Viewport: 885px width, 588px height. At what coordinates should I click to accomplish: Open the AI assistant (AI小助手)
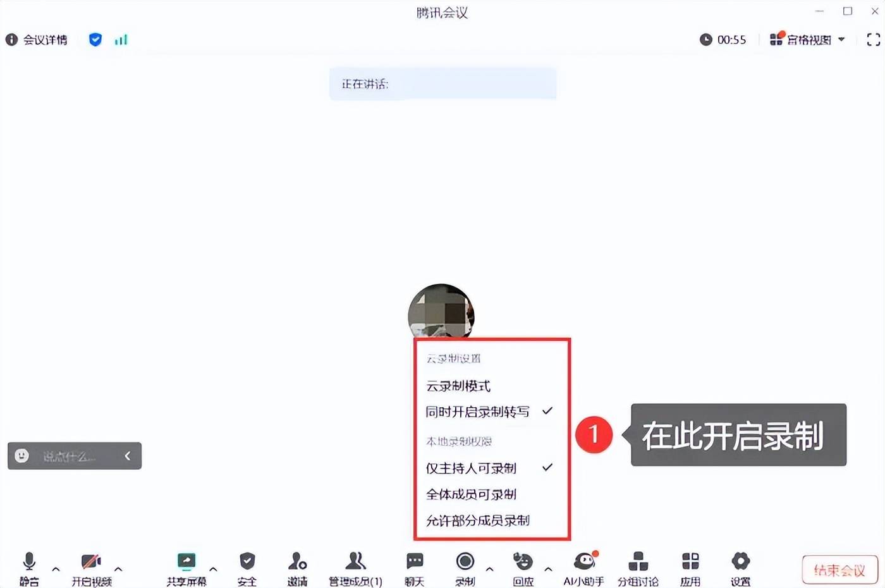click(584, 568)
